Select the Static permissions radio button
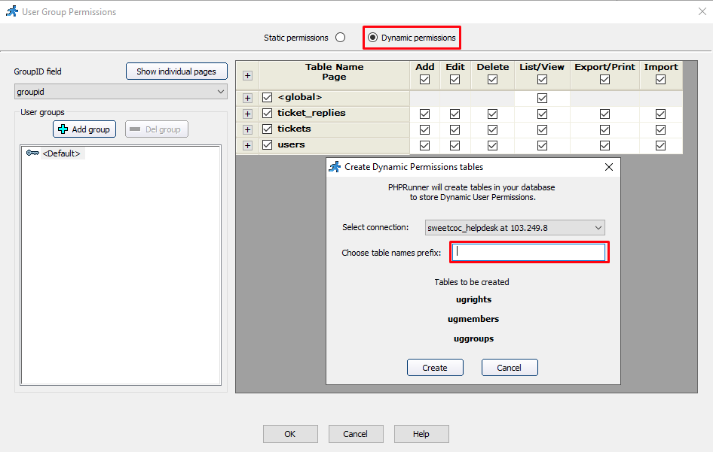This screenshot has height=452, width=713. click(340, 37)
